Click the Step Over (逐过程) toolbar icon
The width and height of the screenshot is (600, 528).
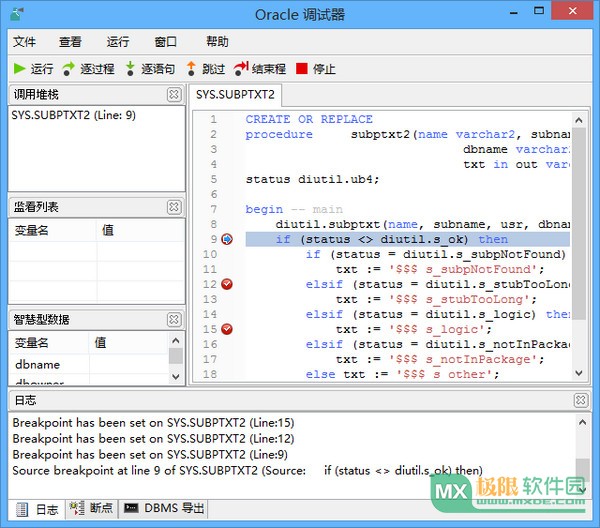tap(68, 69)
